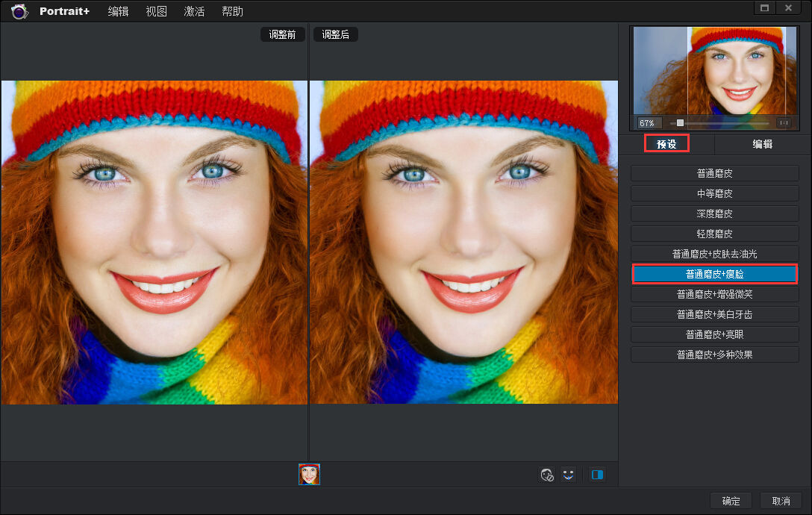Viewport: 812px width, 515px height.
Task: Toggle the before/after split view icon
Action: coord(597,475)
